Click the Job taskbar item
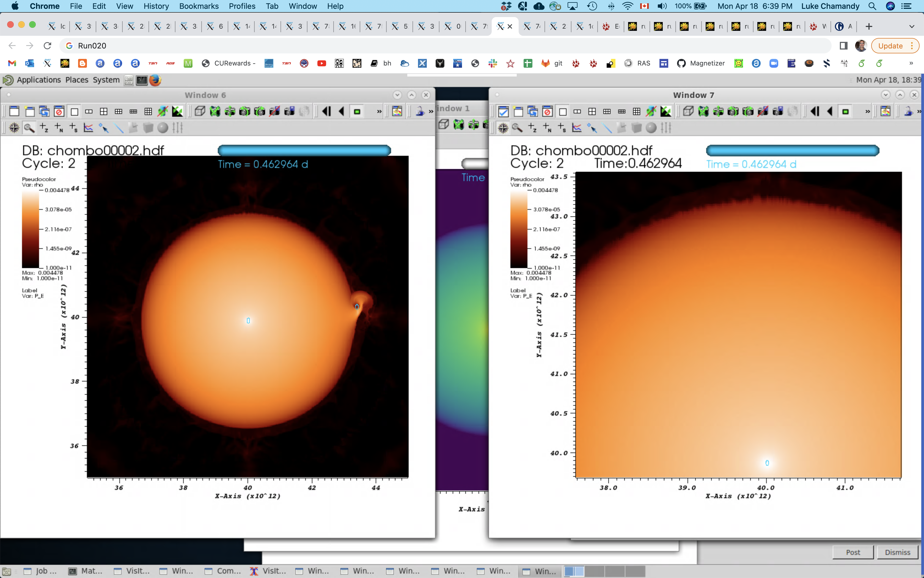This screenshot has height=578, width=924. coord(41,571)
